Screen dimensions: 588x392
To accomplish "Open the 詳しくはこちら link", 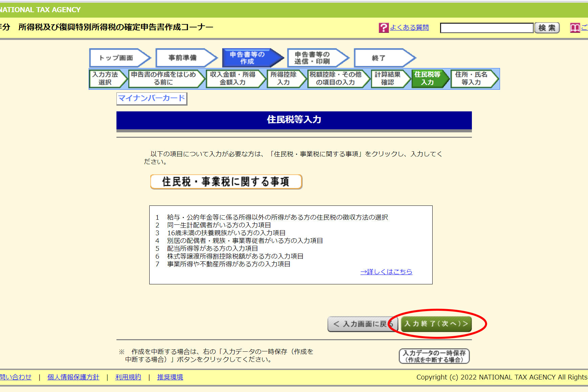I will [386, 271].
